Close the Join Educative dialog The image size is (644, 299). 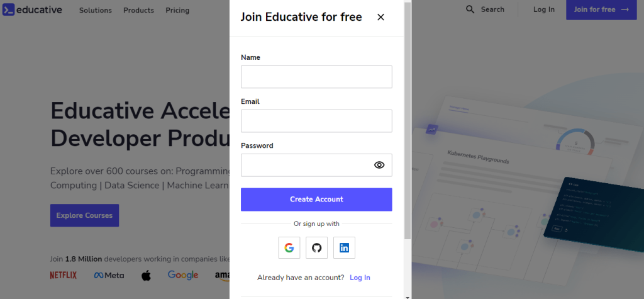[x=380, y=17]
